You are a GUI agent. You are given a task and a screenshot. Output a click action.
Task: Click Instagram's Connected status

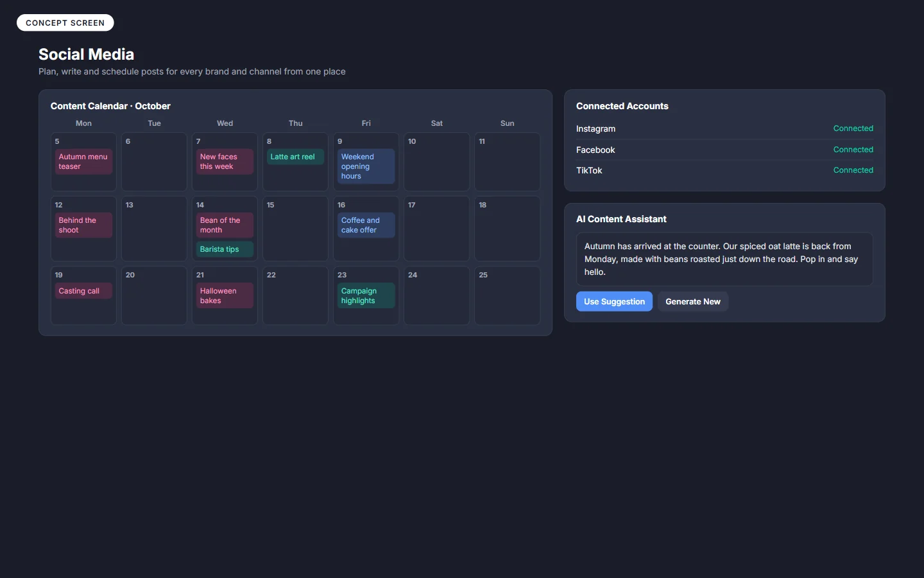853,128
